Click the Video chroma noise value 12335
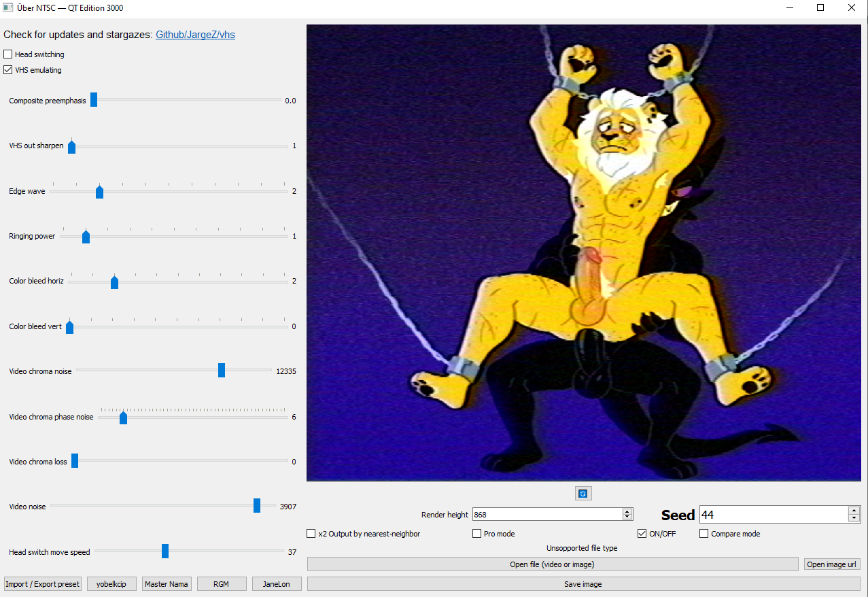 pos(285,371)
